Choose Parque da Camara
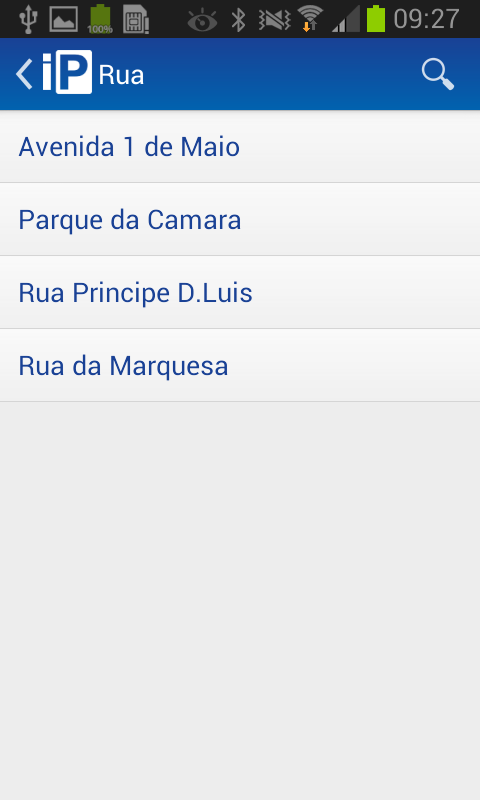 click(240, 220)
